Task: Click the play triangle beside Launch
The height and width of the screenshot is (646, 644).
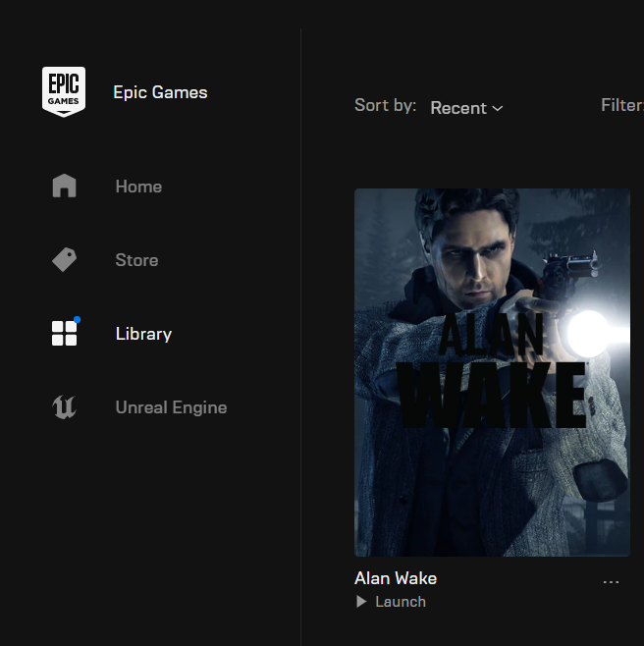Action: point(361,602)
